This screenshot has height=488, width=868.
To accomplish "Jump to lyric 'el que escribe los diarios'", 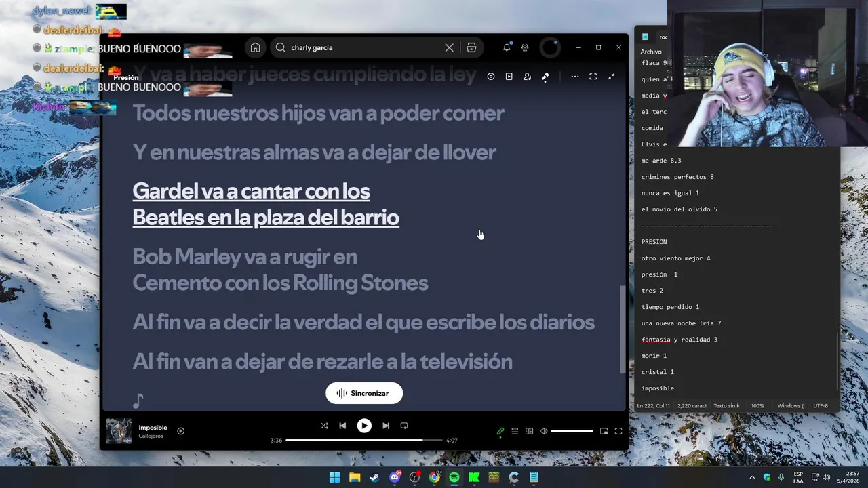I will (x=481, y=322).
